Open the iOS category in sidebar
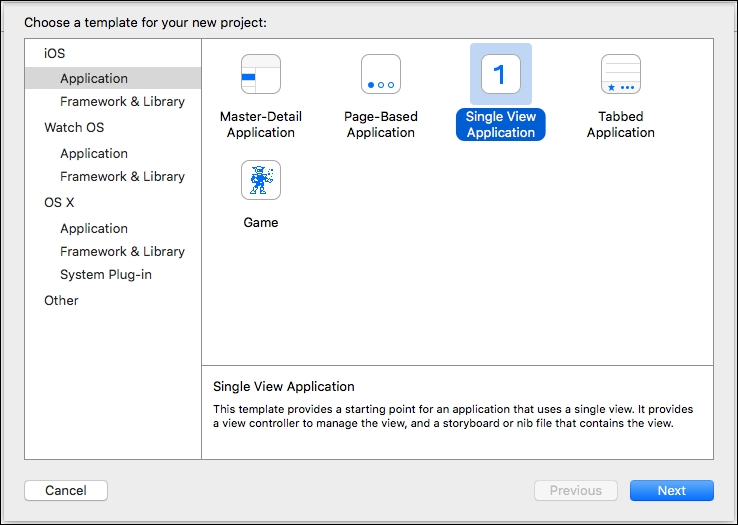The height and width of the screenshot is (525, 738). [x=55, y=53]
